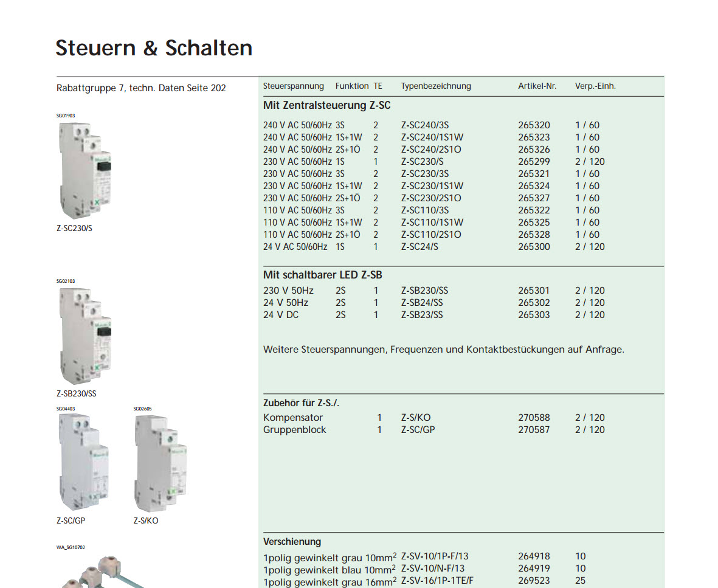Screen dimensions: 718x588
Task: Click the Typenbezeichnung column header
Action: point(436,86)
